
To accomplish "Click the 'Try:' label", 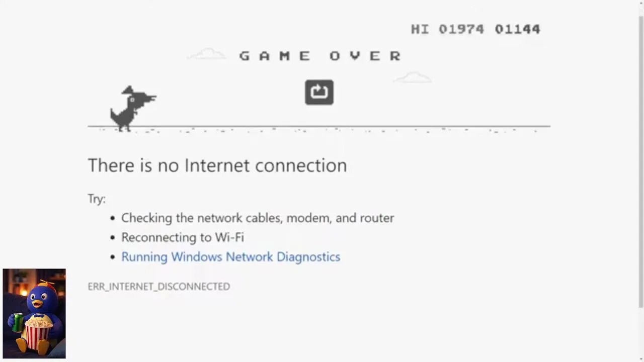I will (97, 199).
